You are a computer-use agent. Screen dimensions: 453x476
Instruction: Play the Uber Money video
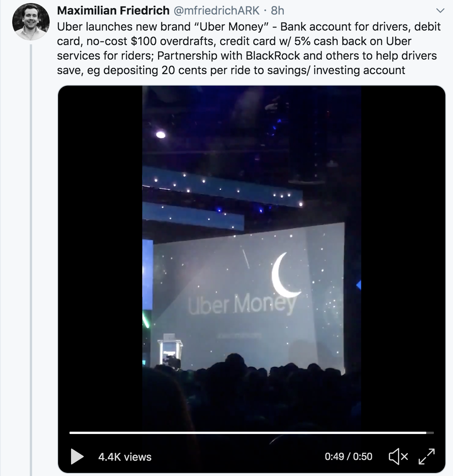(77, 457)
